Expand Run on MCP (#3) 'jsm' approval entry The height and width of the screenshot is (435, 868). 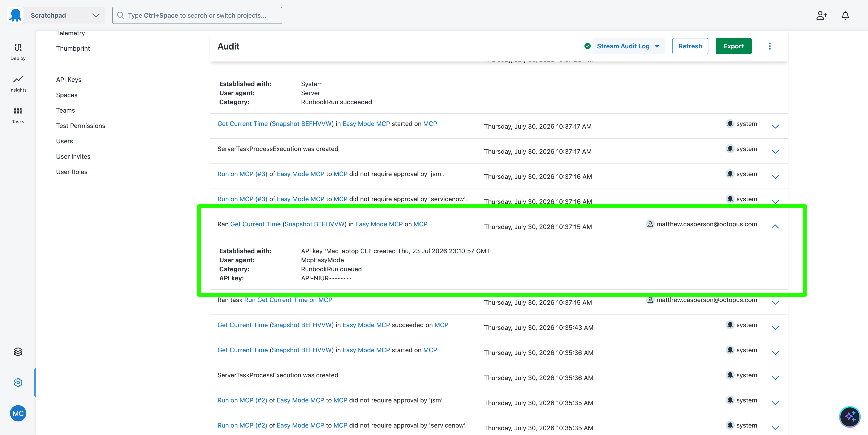pyautogui.click(x=775, y=177)
